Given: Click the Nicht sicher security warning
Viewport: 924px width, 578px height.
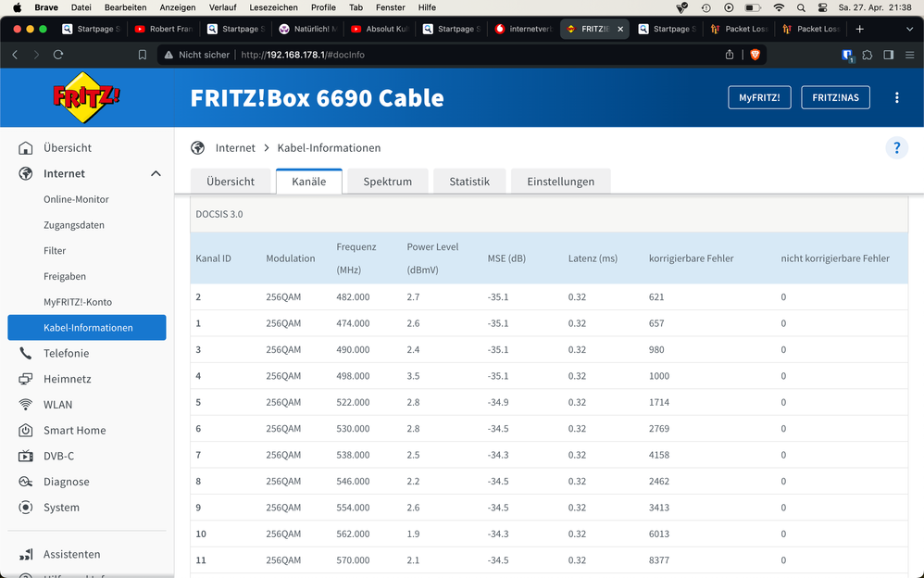Looking at the screenshot, I should click(197, 55).
